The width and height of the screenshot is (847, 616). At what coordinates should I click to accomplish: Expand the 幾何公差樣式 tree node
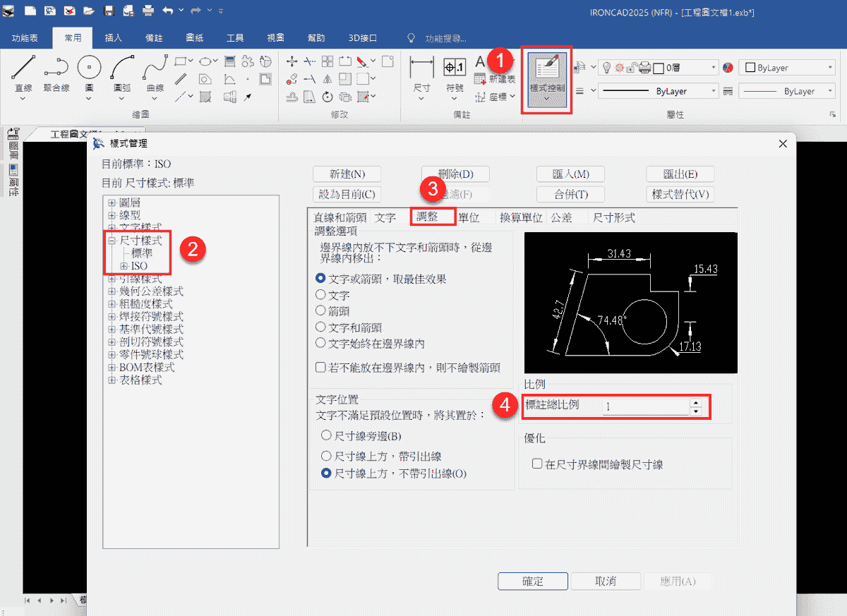tap(112, 291)
